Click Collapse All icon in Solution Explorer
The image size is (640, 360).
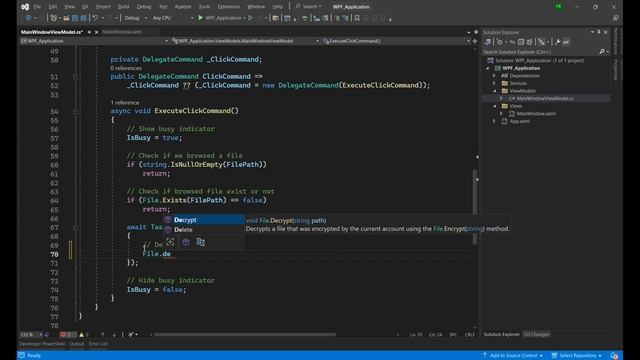[x=521, y=42]
